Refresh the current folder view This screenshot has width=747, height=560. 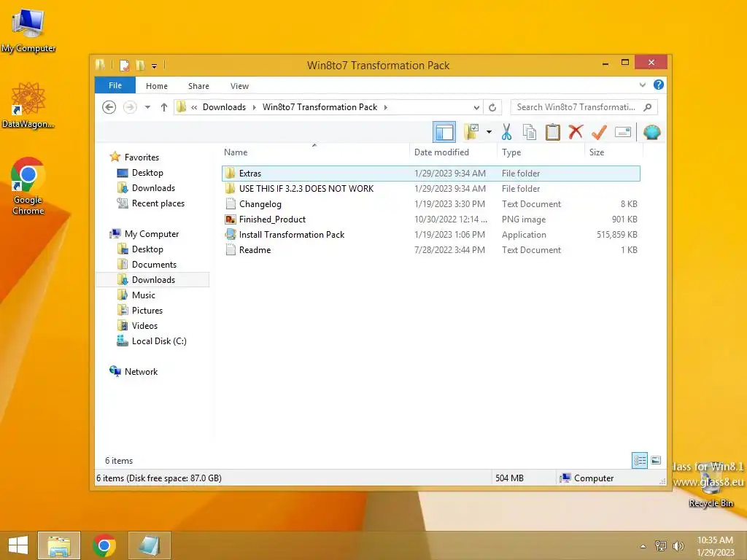(492, 107)
